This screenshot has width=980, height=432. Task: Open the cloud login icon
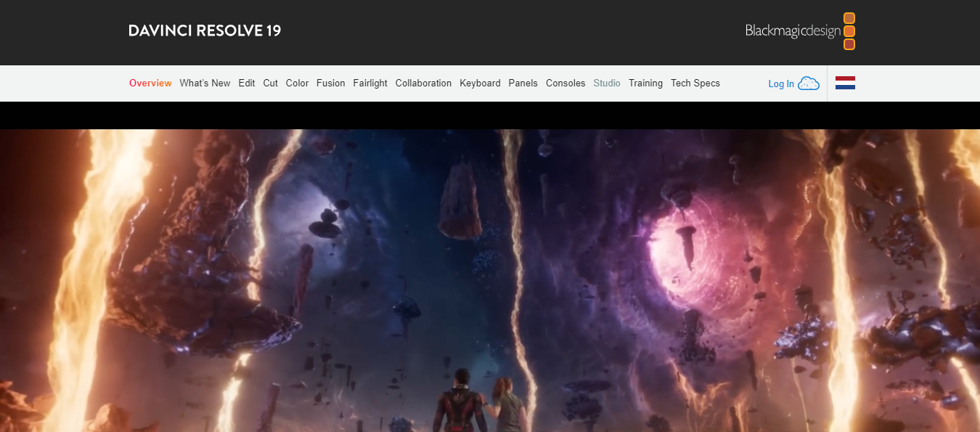pyautogui.click(x=809, y=83)
